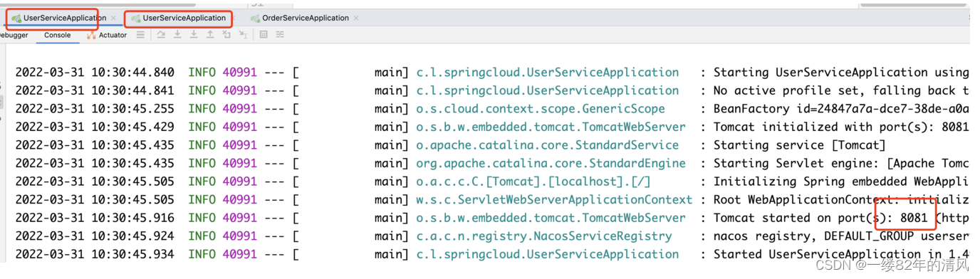Click the 'Started UserServiceApplication in' log message
The image size is (980, 279).
[x=841, y=254]
